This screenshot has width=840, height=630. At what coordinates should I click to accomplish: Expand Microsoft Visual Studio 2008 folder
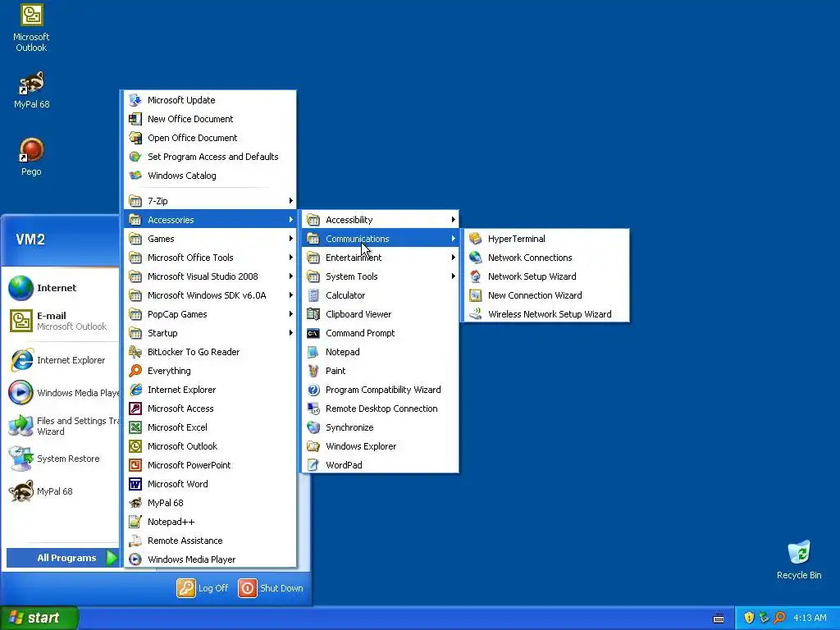pyautogui.click(x=210, y=276)
